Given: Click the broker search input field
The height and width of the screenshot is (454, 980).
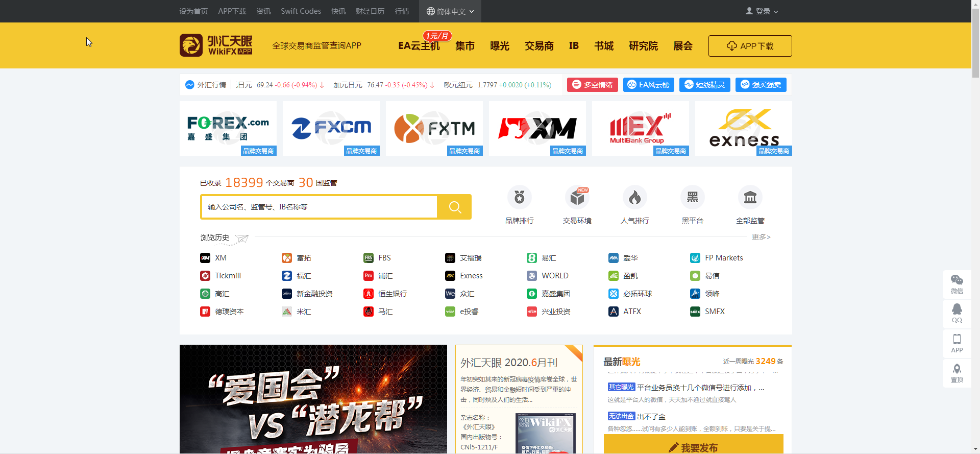Looking at the screenshot, I should point(320,207).
